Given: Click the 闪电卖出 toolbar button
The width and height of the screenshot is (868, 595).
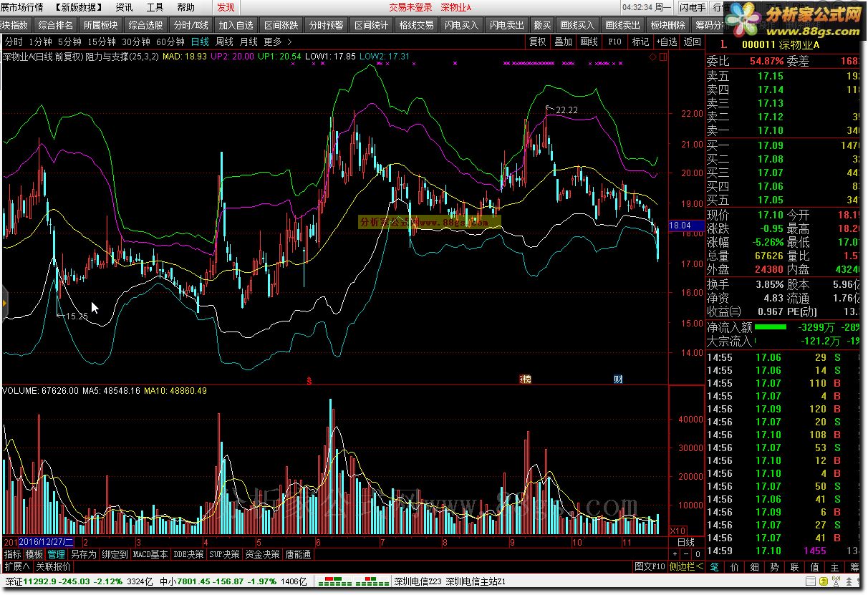Looking at the screenshot, I should (x=506, y=25).
